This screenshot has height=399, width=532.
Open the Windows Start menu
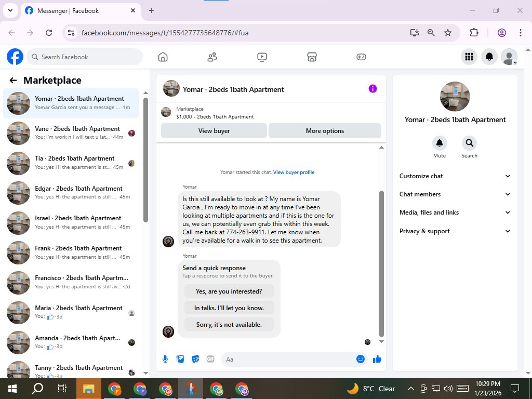click(x=12, y=389)
